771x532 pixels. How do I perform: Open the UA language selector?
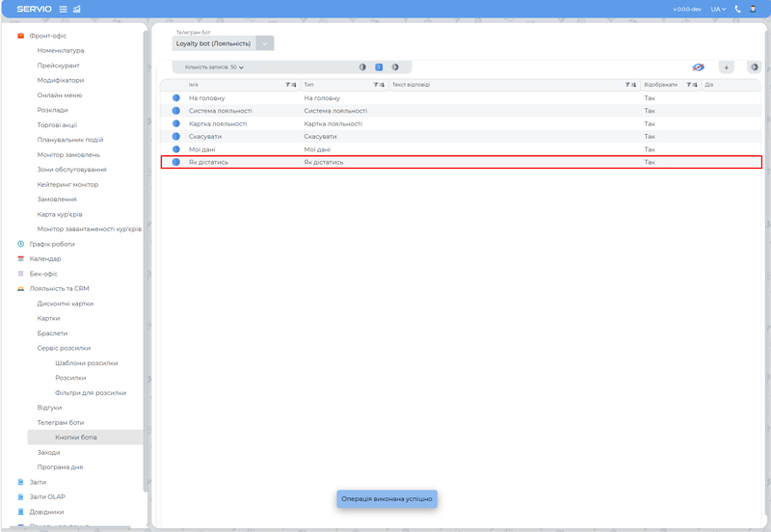[718, 9]
